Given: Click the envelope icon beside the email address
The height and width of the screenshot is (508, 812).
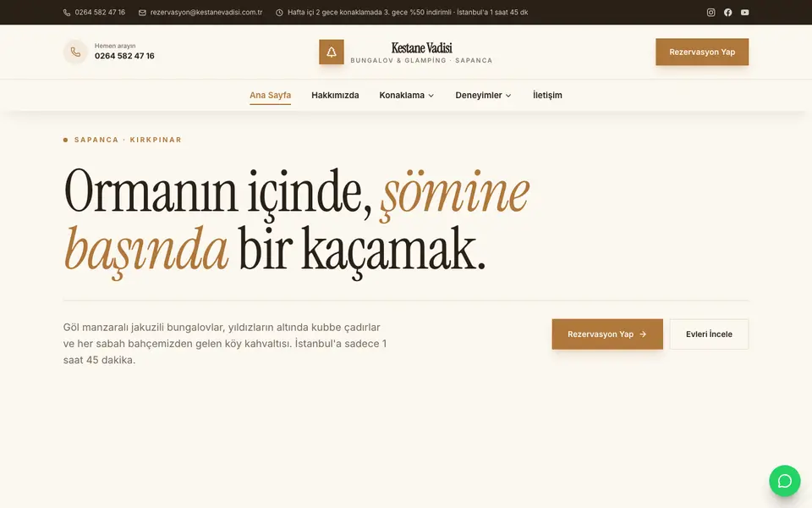Looking at the screenshot, I should [x=142, y=13].
